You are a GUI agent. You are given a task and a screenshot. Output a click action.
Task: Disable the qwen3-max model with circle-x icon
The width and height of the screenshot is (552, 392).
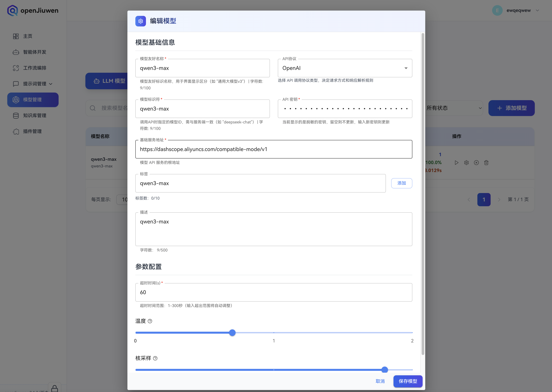[x=476, y=162]
